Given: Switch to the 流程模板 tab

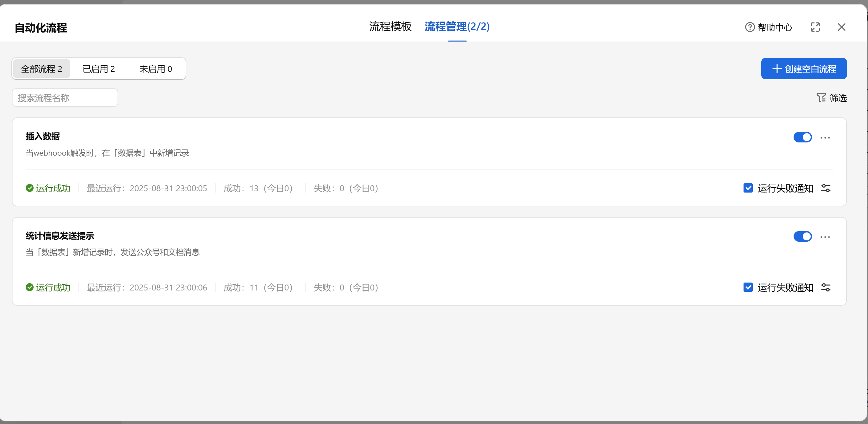Looking at the screenshot, I should click(x=390, y=26).
